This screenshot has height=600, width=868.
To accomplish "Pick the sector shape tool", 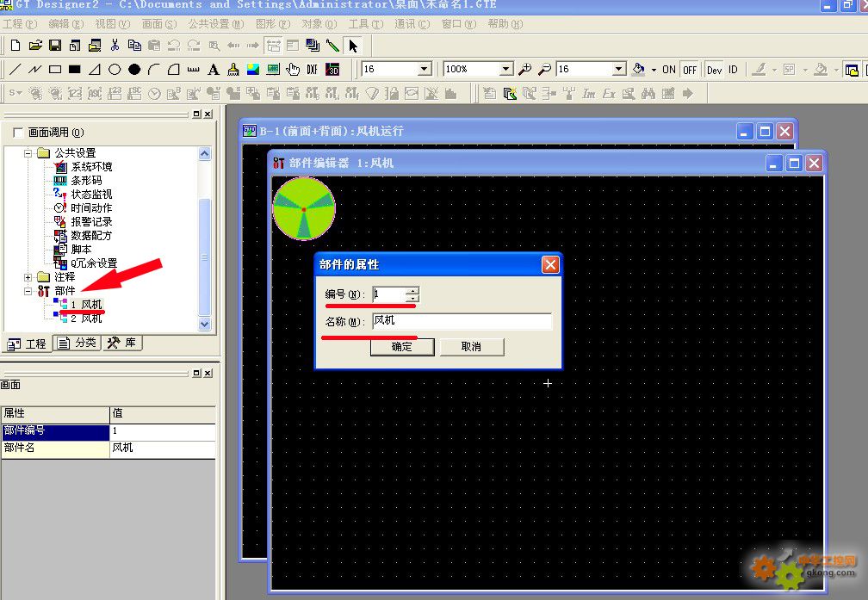I will (174, 70).
